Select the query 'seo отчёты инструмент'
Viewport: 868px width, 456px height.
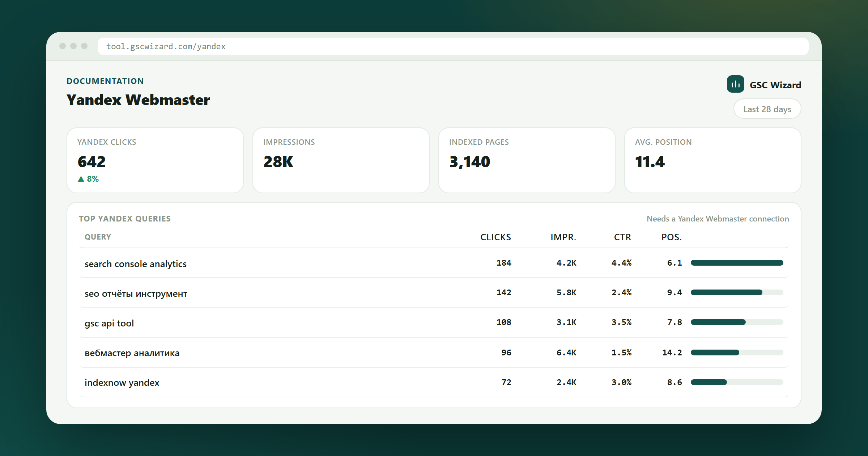pos(136,294)
